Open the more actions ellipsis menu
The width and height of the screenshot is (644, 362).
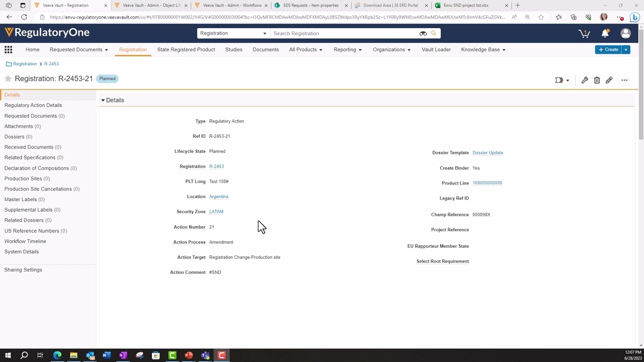(x=624, y=80)
